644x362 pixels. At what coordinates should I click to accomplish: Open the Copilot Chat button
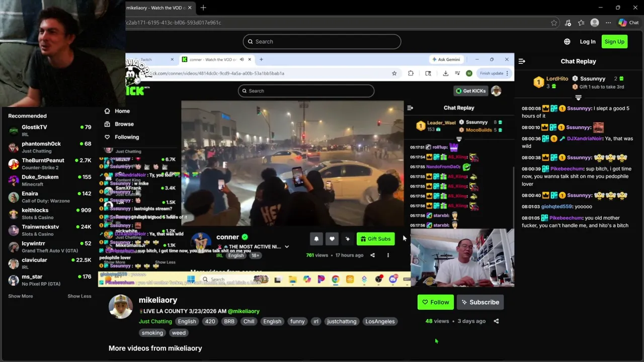(629, 23)
